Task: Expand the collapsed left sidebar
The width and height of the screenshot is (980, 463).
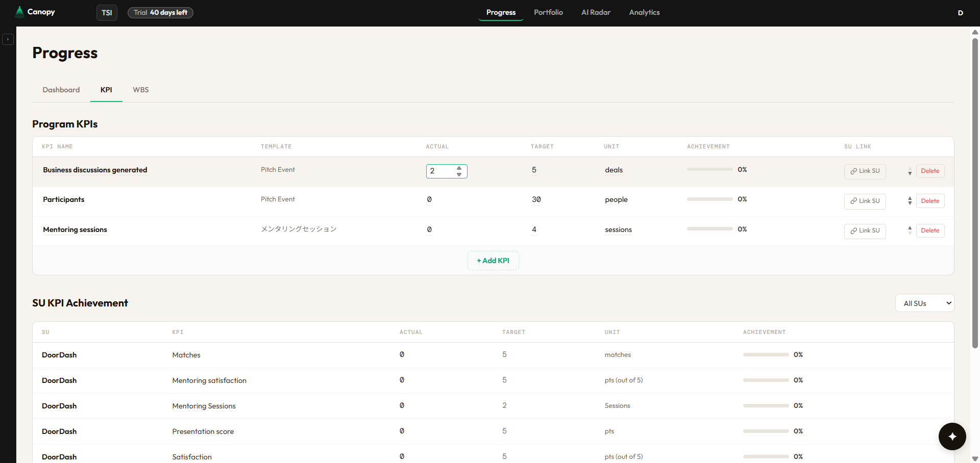Action: pyautogui.click(x=8, y=39)
